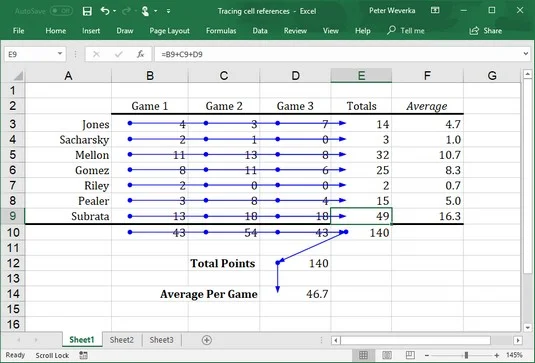The height and width of the screenshot is (363, 535).
Task: Click the zoom slider handle
Action: pyautogui.click(x=466, y=355)
